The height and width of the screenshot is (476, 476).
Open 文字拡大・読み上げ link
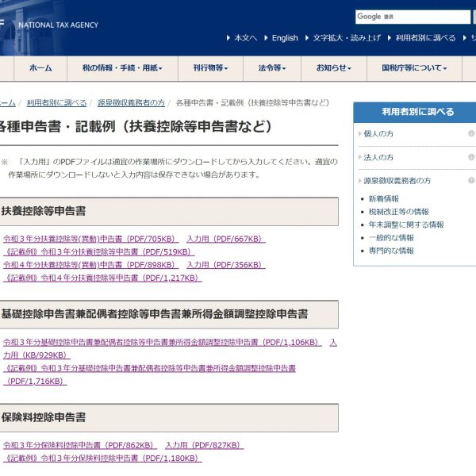pos(347,38)
